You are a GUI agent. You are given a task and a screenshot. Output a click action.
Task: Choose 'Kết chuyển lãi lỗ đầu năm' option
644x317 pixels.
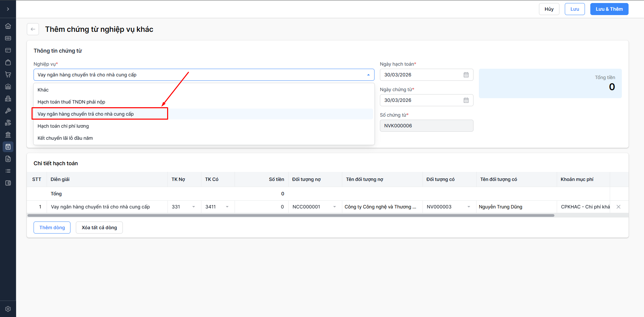click(x=65, y=138)
